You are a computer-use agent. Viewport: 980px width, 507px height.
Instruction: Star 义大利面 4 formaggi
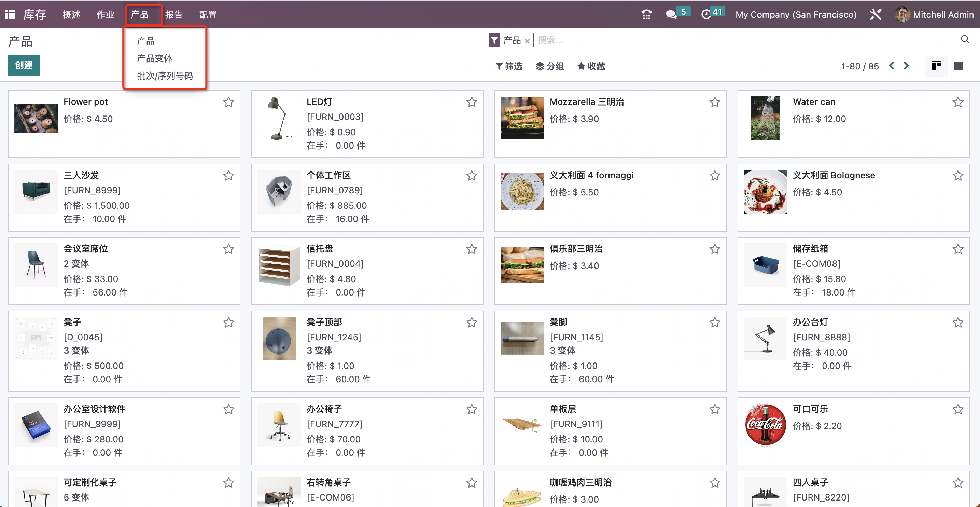click(714, 176)
